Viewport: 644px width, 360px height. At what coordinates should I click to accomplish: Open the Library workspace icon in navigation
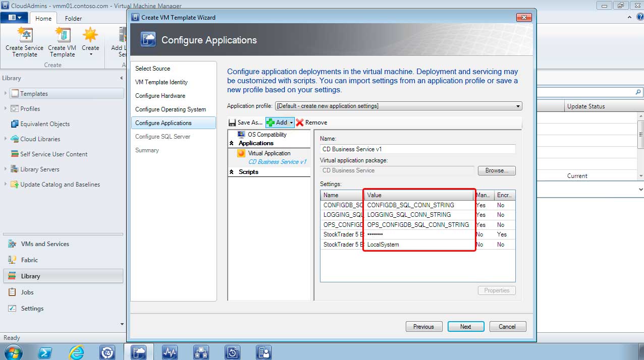click(12, 276)
